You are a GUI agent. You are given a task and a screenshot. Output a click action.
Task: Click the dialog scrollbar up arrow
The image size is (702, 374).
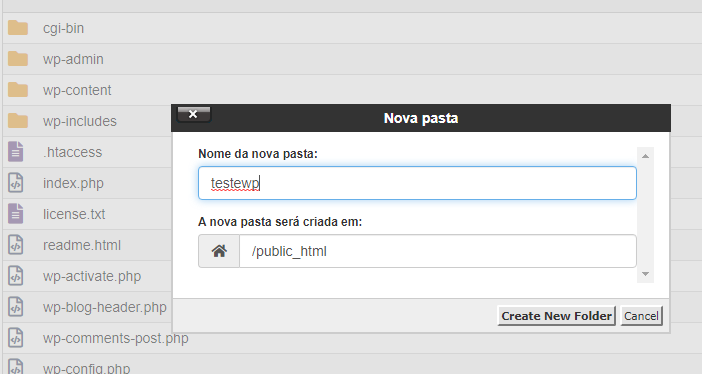tap(645, 156)
